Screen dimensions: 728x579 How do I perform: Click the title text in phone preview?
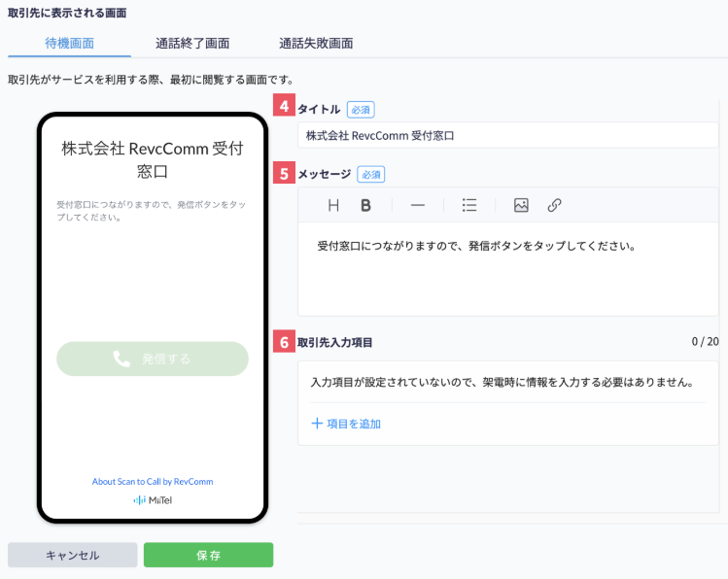click(x=153, y=160)
